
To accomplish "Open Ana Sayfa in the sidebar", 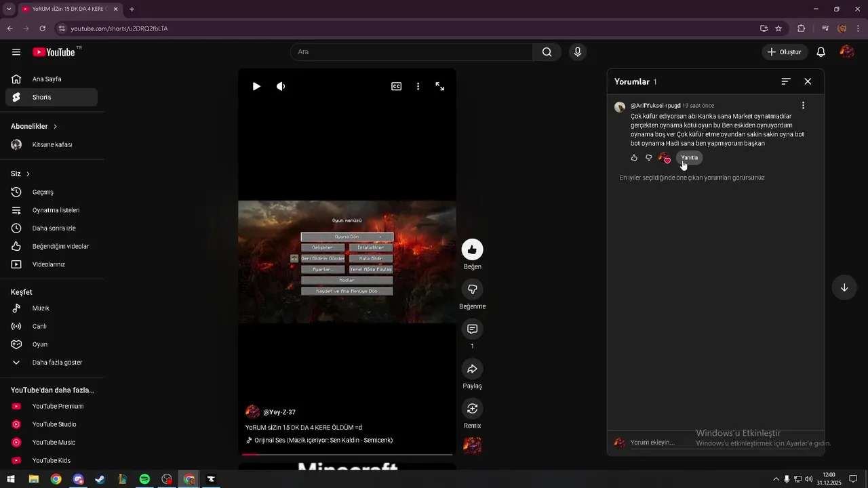I will (x=52, y=79).
